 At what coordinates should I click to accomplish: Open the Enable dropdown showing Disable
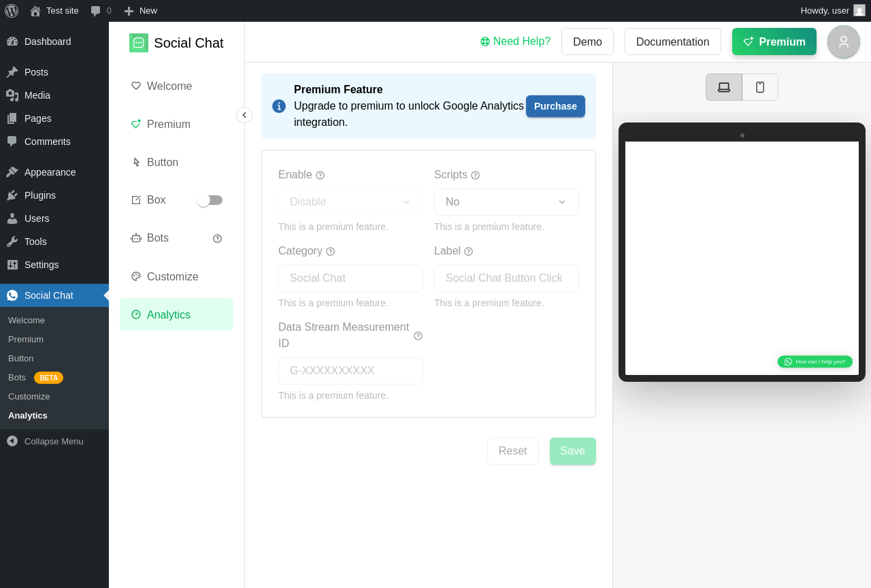click(x=350, y=202)
